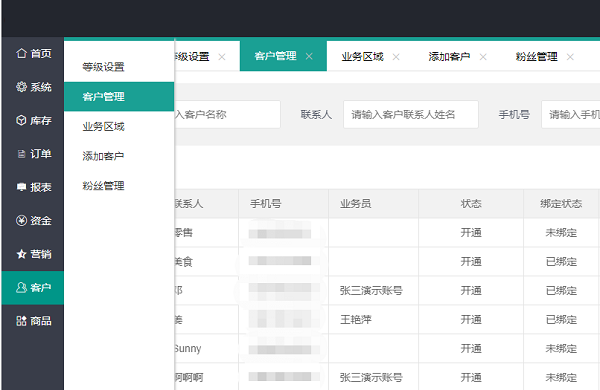Open the 首页 home sidebar item

click(x=33, y=54)
